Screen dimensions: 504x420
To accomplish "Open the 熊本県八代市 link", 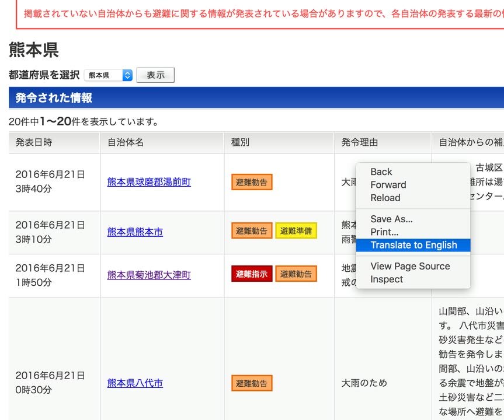I will pyautogui.click(x=135, y=383).
